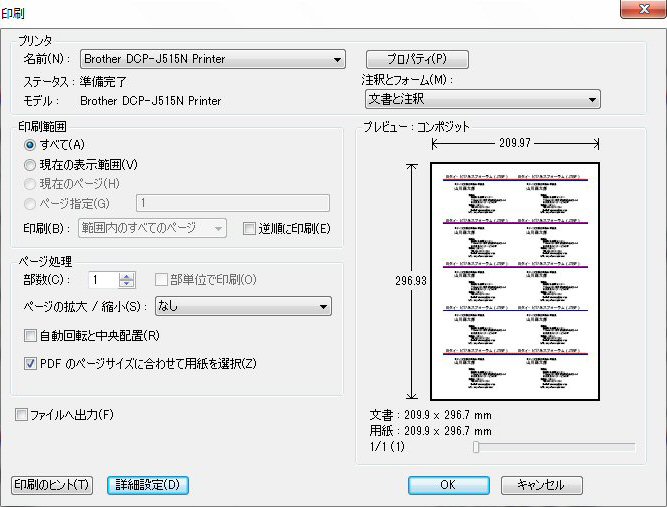Enable 自動回転と中央配置(R) checkbox
Screen dimensions: 667x507
tap(29, 336)
